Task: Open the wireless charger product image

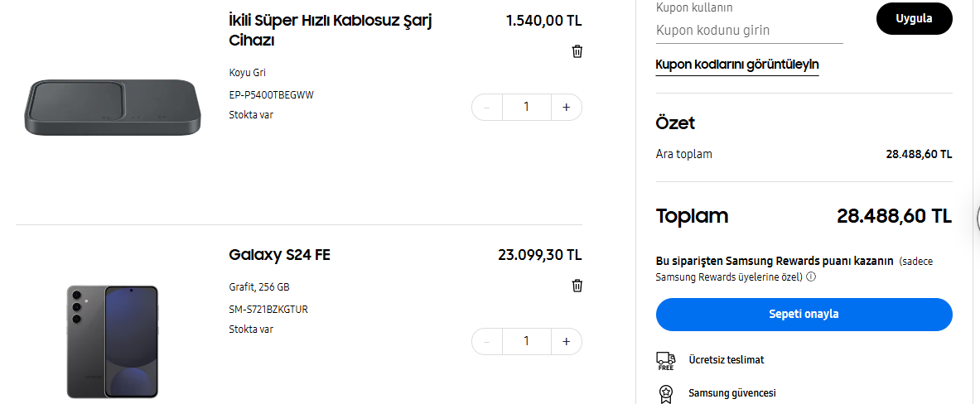Action: click(x=113, y=108)
